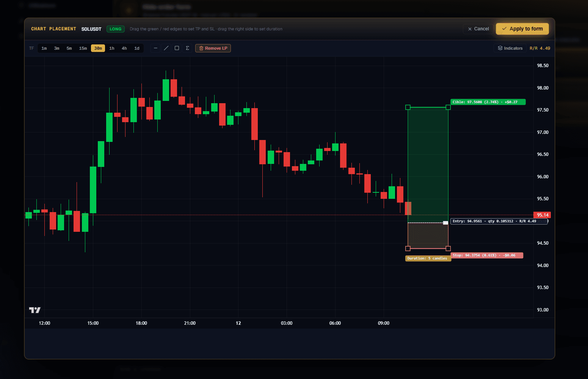Switch timeframe to 5m
The image size is (588, 379).
69,48
